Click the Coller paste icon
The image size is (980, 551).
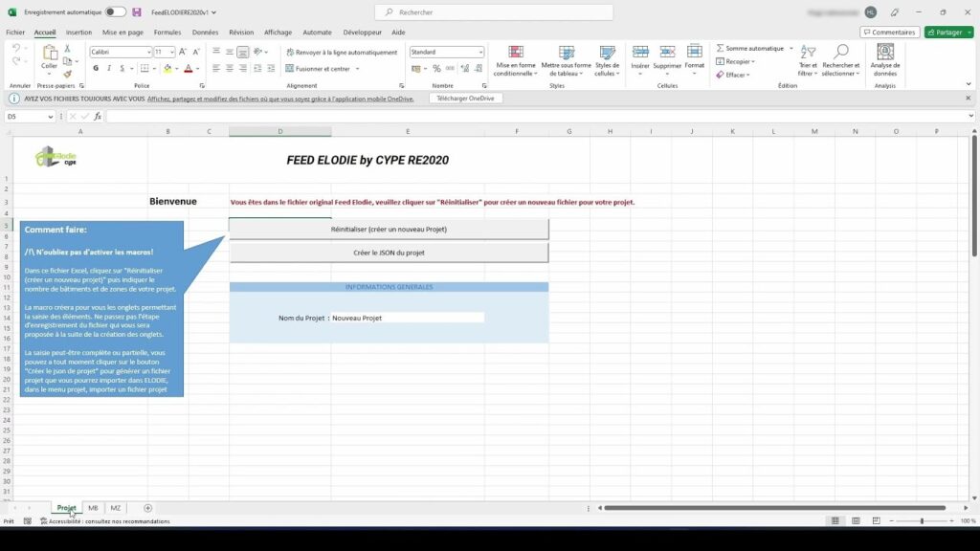[49, 54]
